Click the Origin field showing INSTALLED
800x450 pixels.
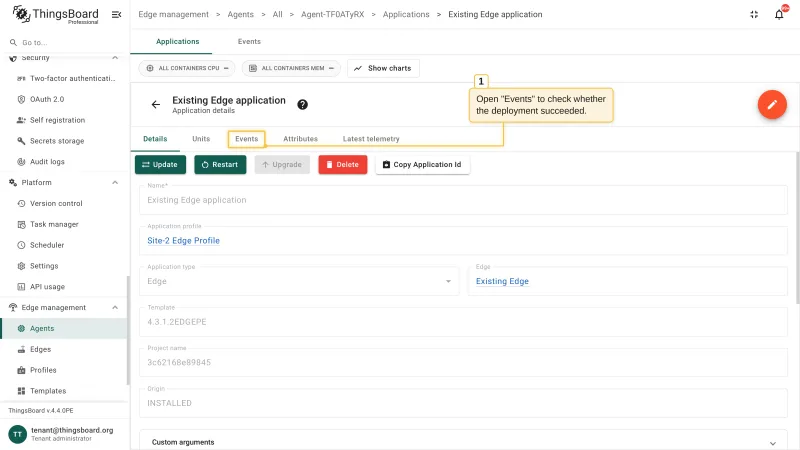pyautogui.click(x=463, y=403)
